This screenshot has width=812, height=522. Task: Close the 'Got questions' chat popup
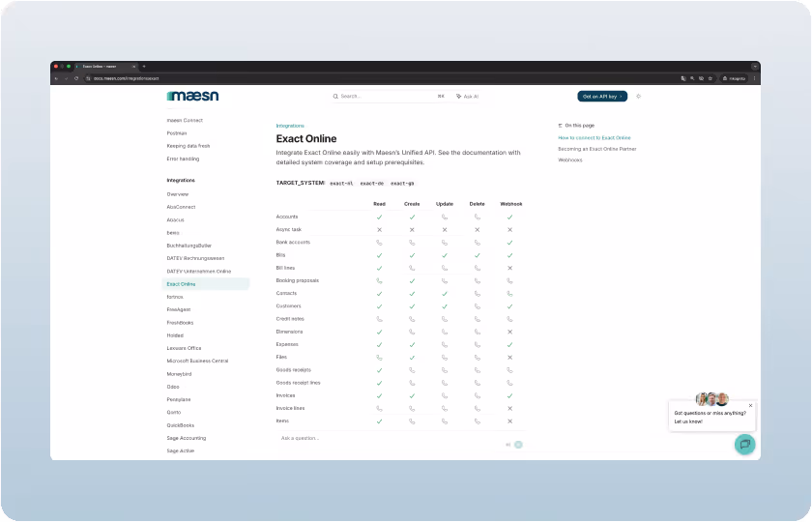(750, 405)
